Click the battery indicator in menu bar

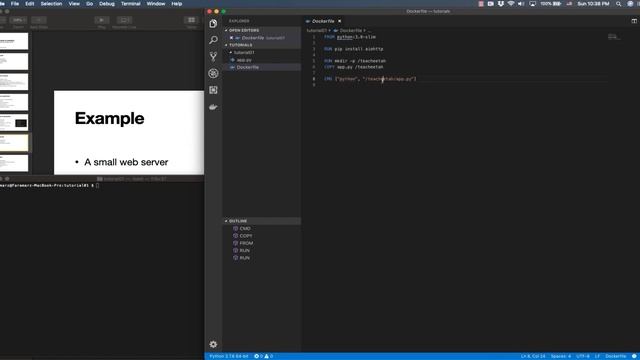pos(551,4)
